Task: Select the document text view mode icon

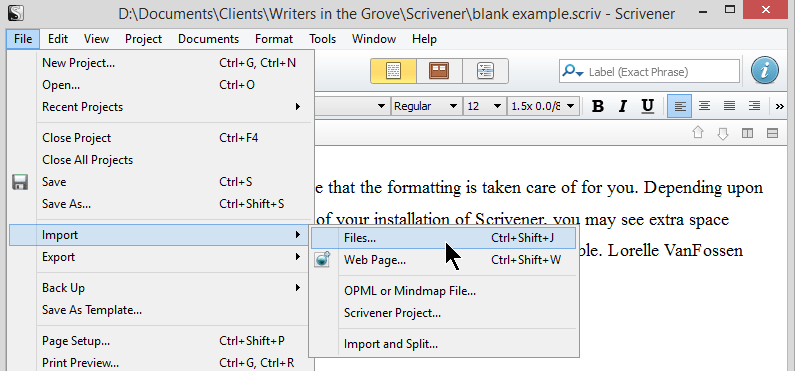Action: point(393,71)
